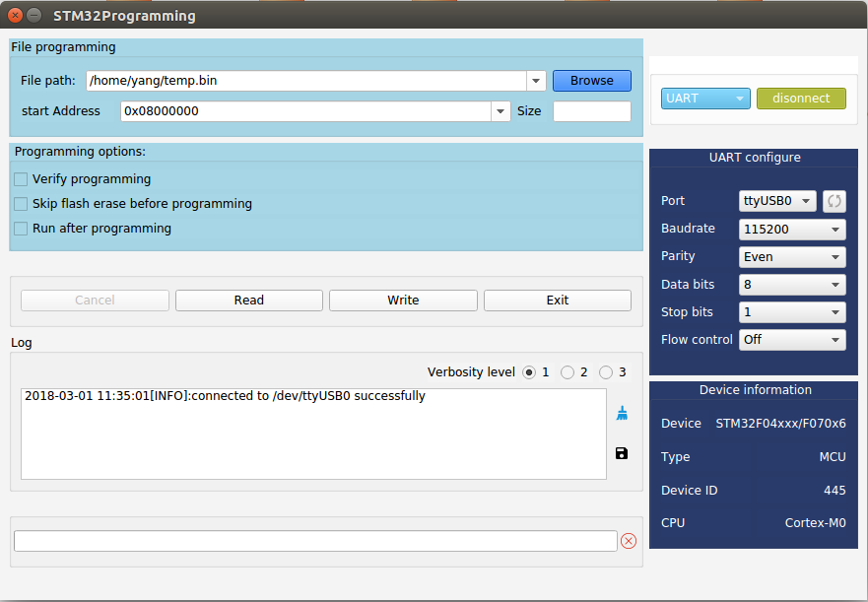Open the Data bits dropdown
Image resolution: width=868 pixels, height=602 pixels.
click(792, 285)
